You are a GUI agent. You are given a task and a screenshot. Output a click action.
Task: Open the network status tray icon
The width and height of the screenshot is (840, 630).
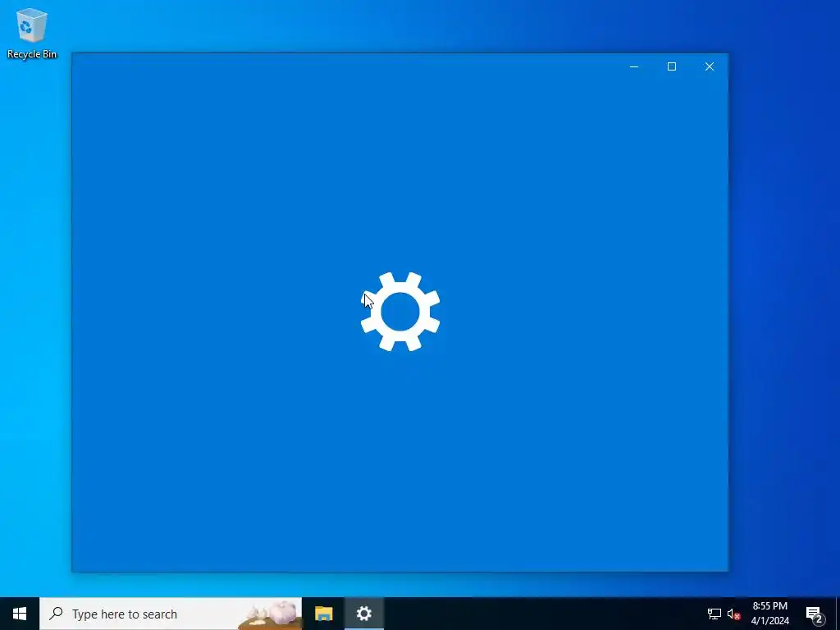pyautogui.click(x=714, y=614)
